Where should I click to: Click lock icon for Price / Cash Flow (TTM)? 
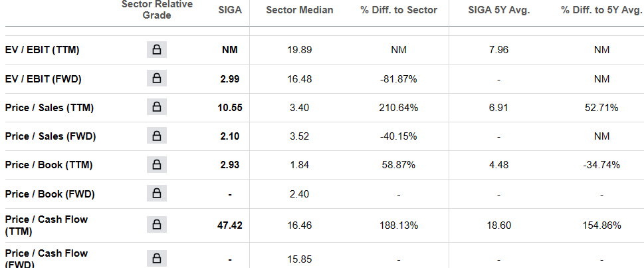click(157, 225)
